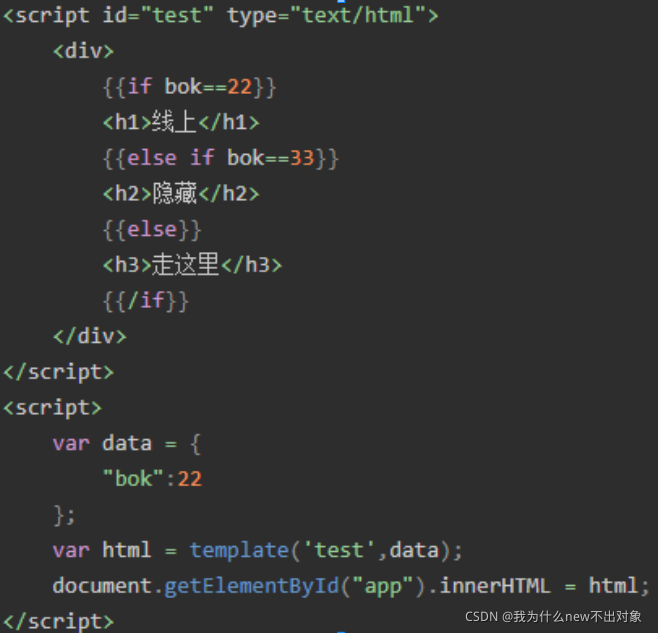Click the last </script> tag at bottom
This screenshot has height=633, width=658.
click(x=59, y=622)
